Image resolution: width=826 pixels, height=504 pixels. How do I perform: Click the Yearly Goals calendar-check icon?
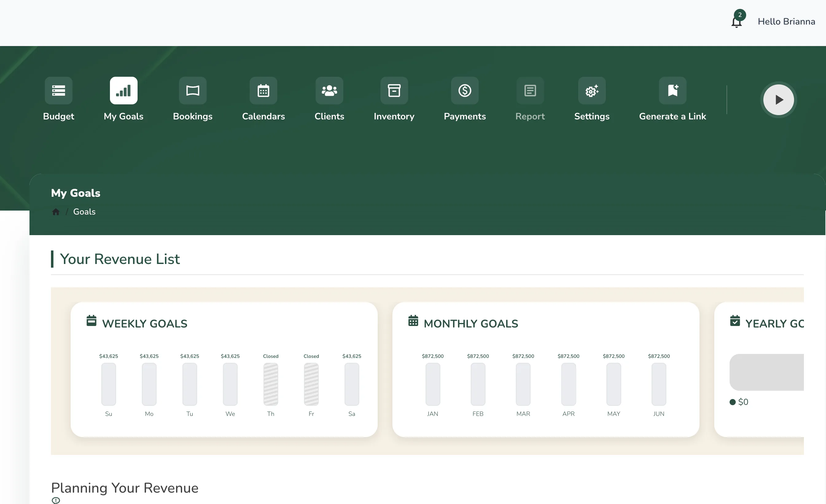[x=735, y=321]
